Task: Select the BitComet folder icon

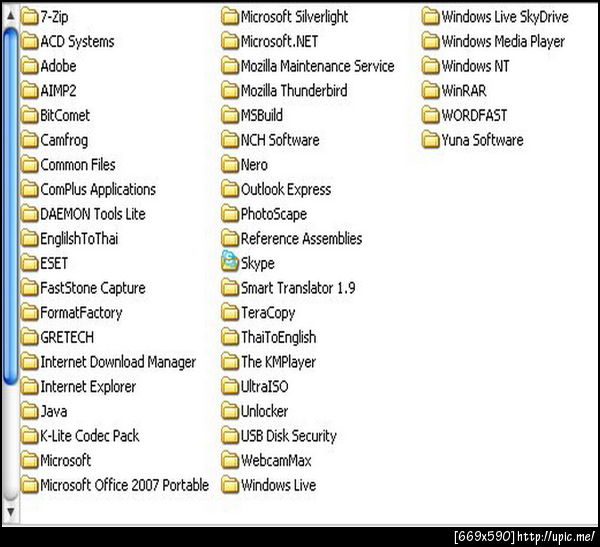Action: [29, 116]
